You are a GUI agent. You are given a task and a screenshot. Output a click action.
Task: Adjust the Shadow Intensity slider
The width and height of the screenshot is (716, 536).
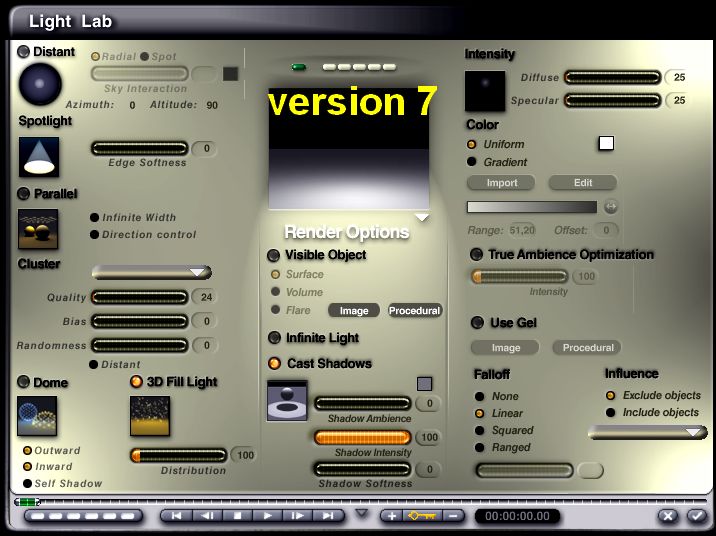363,437
